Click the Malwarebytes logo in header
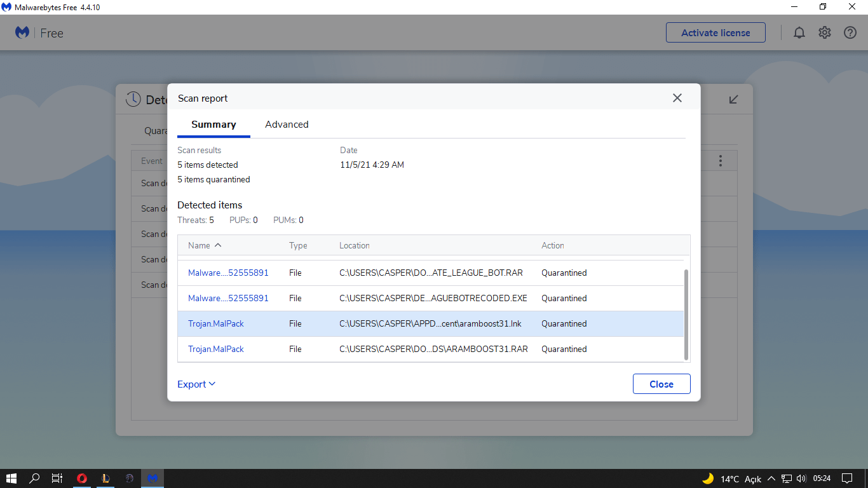This screenshot has height=488, width=868. [x=22, y=32]
